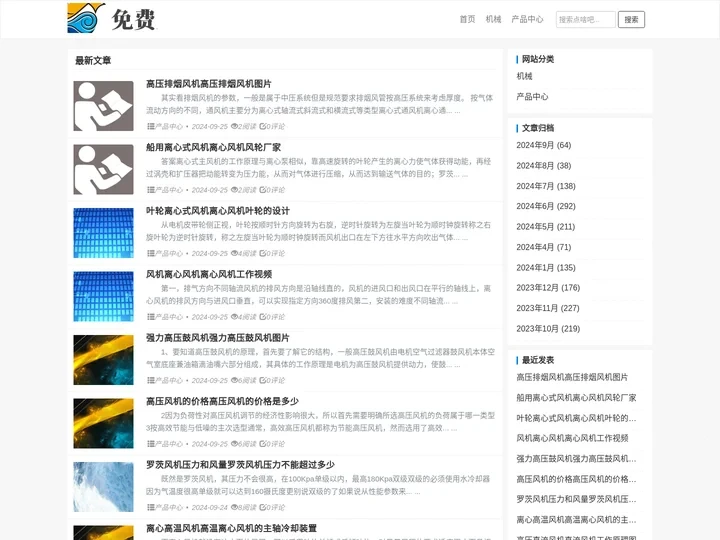Open archive 2024年5月 (211)
720x540 pixels.
pos(546,227)
